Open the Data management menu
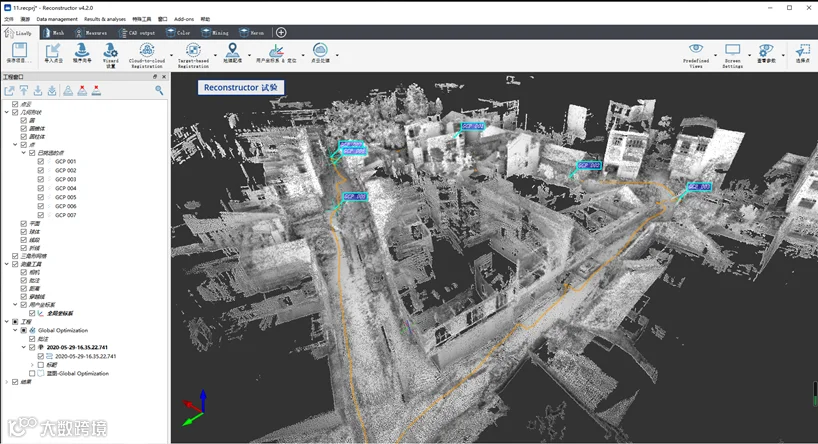Viewport: 818px width, 444px height. [x=57, y=19]
